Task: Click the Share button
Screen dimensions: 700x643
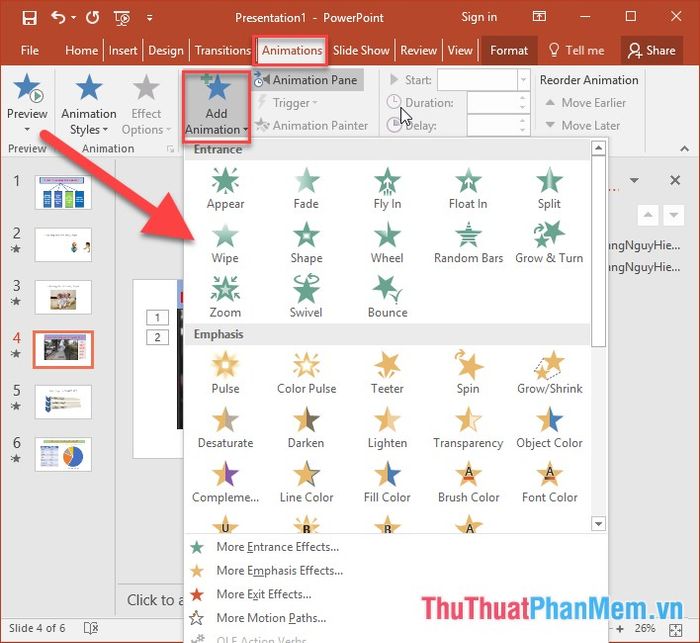Action: point(651,50)
